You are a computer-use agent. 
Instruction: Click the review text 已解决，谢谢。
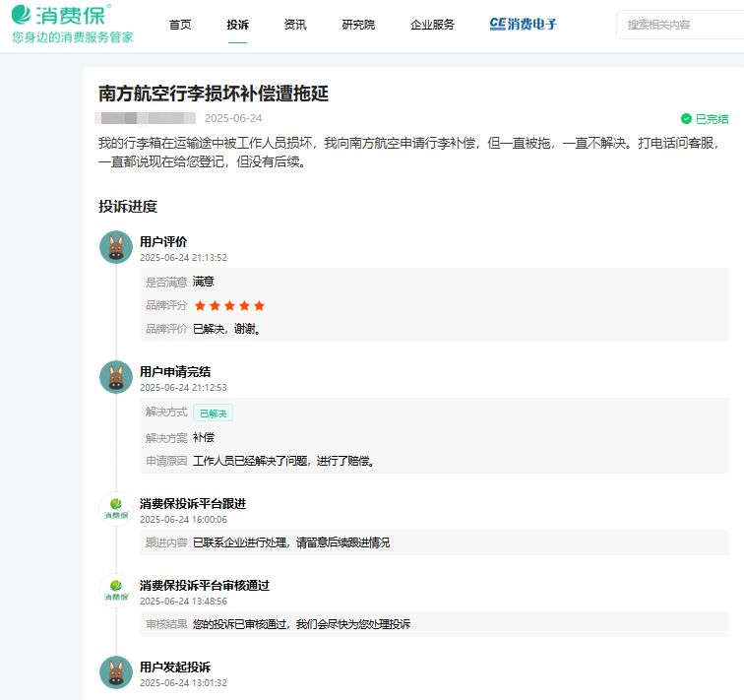[x=226, y=329]
